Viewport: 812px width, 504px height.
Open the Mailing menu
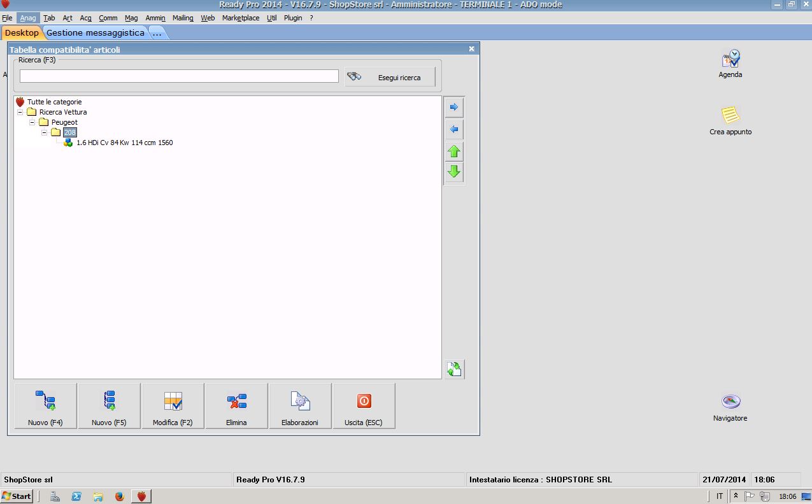click(x=183, y=18)
